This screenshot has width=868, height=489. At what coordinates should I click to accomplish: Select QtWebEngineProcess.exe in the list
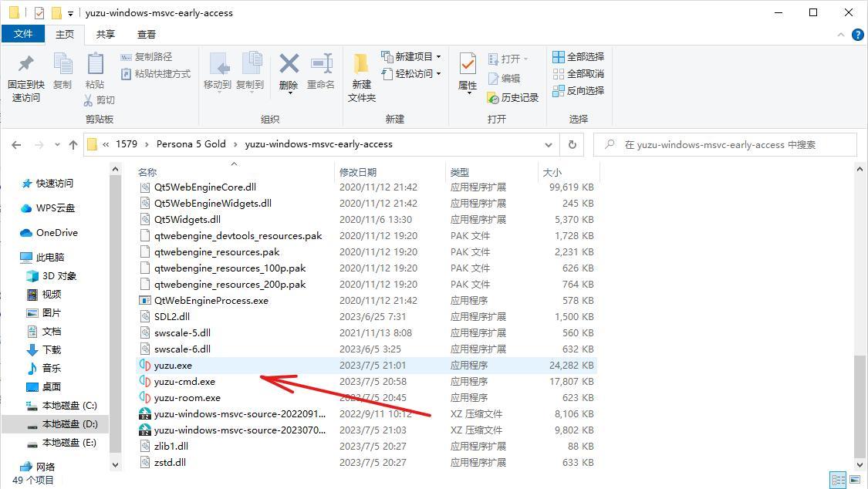[366, 300]
